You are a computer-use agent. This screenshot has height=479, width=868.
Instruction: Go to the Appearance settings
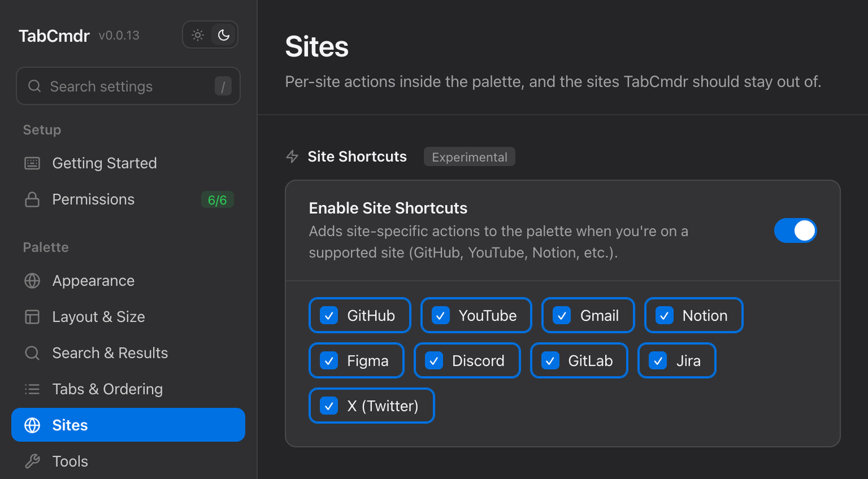pos(128,281)
